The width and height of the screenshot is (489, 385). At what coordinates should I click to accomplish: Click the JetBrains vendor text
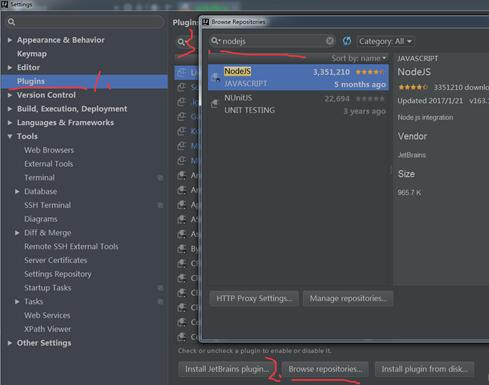412,155
